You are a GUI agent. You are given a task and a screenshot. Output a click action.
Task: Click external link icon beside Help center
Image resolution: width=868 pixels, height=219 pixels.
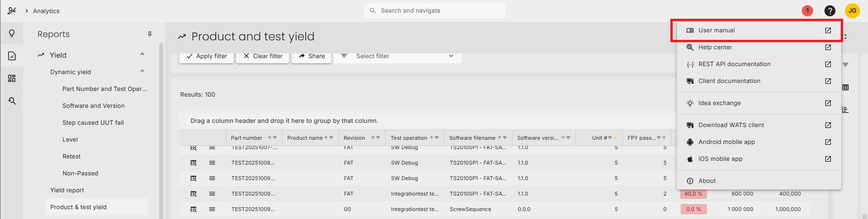[x=828, y=47]
